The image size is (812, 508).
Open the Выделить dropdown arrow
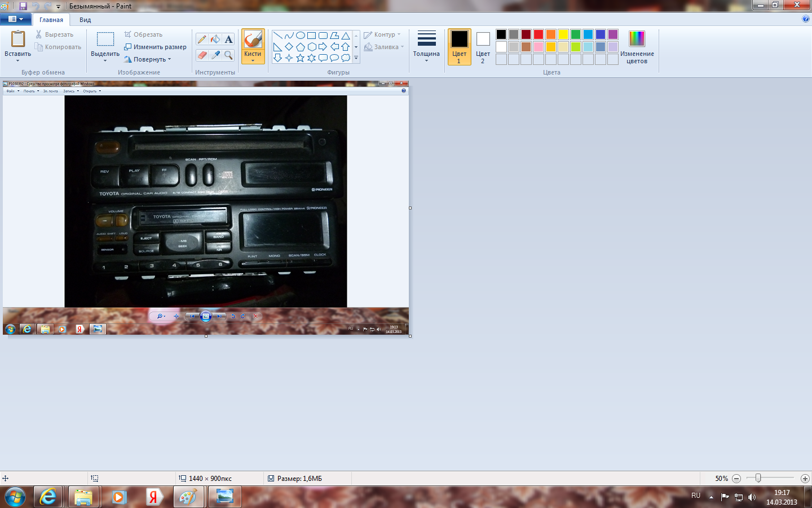(105, 60)
